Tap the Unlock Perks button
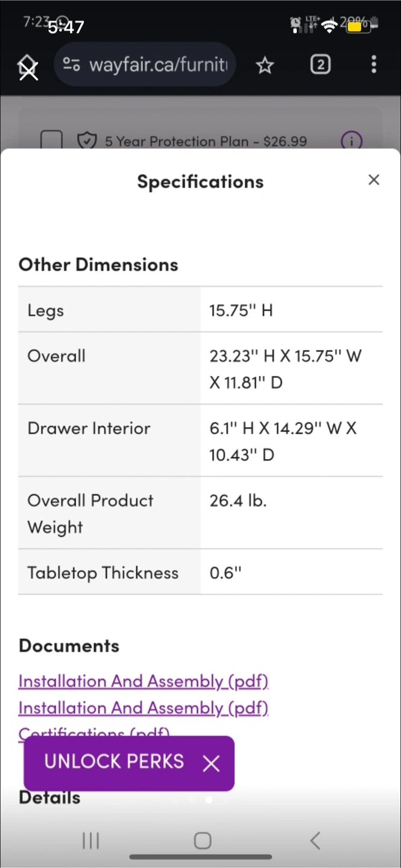The image size is (401, 868). coord(114,761)
